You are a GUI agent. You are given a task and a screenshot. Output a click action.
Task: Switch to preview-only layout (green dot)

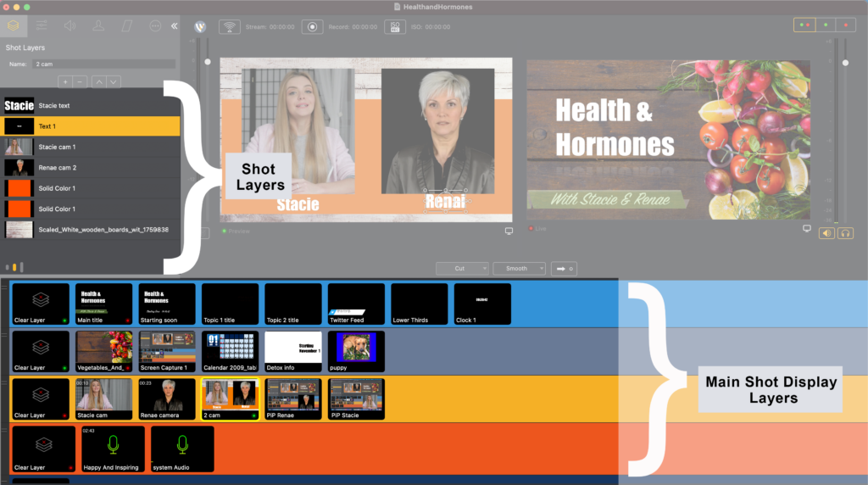[826, 25]
